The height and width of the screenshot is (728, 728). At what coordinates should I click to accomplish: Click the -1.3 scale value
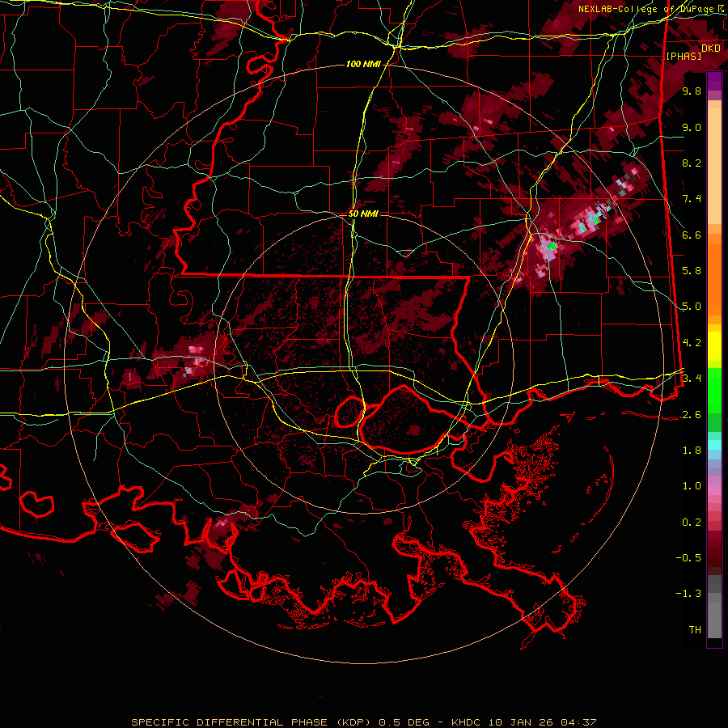pyautogui.click(x=688, y=594)
